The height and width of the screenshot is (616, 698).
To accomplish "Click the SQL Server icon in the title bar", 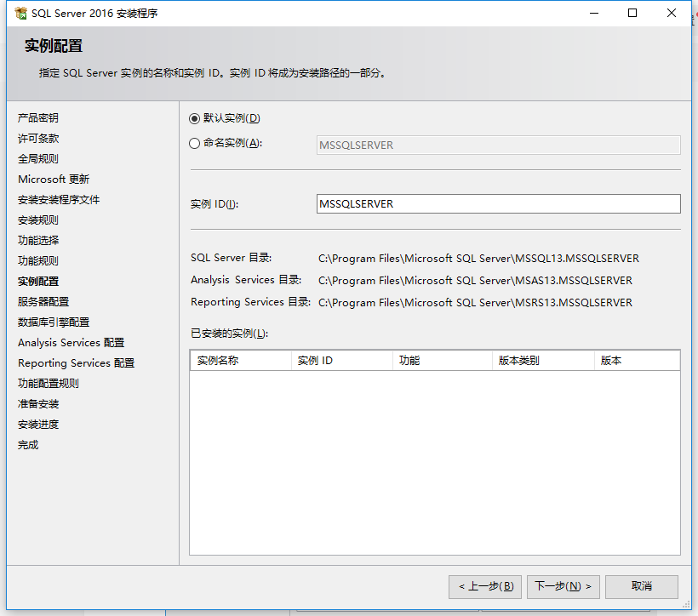I will click(14, 13).
